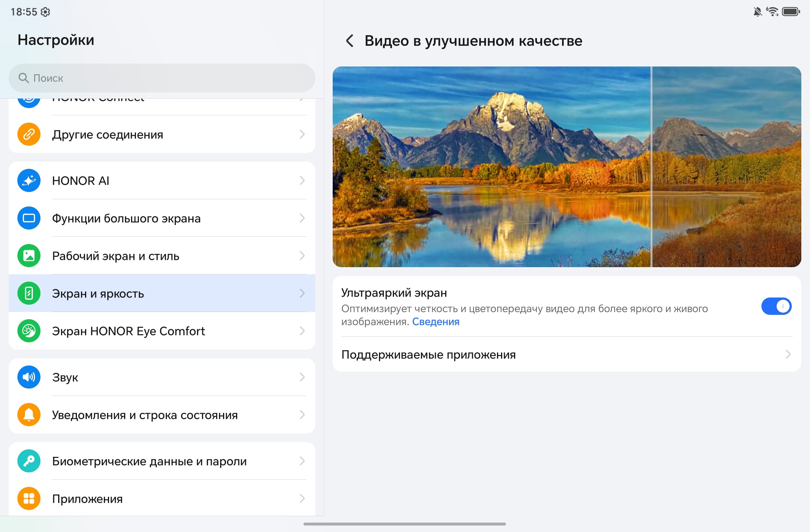
Task: Select Экран и яркость entry
Action: (162, 293)
